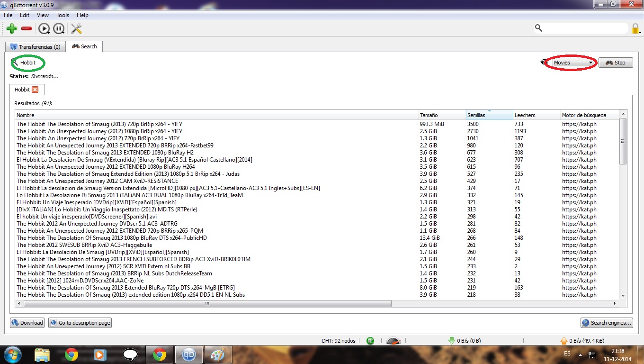Click the green download speed arrow icon

pos(451,340)
